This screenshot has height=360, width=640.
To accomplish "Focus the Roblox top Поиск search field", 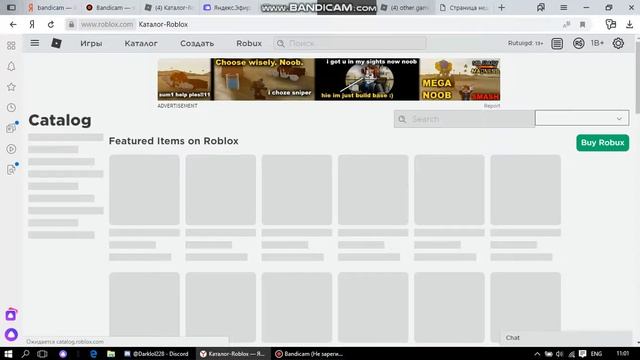I will tap(350, 43).
